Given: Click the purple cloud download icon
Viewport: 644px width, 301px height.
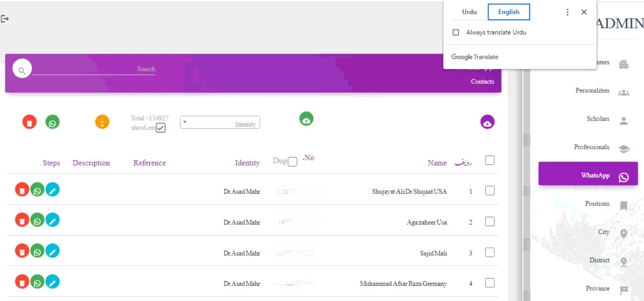Looking at the screenshot, I should tap(487, 122).
